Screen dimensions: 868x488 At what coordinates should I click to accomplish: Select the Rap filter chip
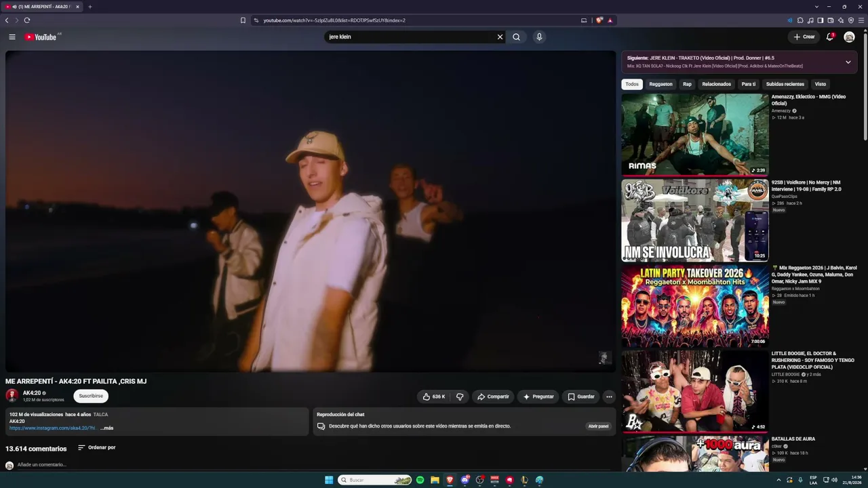click(x=687, y=84)
